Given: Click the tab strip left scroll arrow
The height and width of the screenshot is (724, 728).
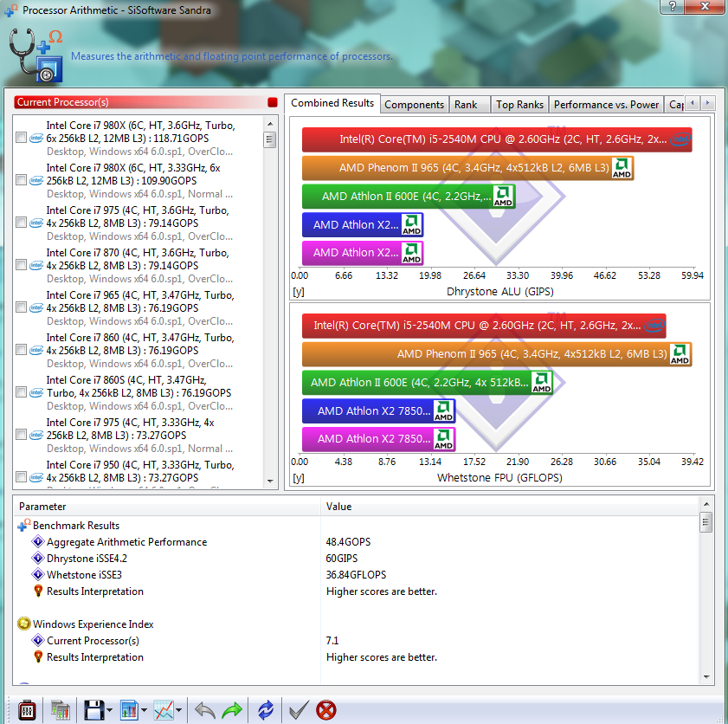Looking at the screenshot, I should pyautogui.click(x=693, y=103).
